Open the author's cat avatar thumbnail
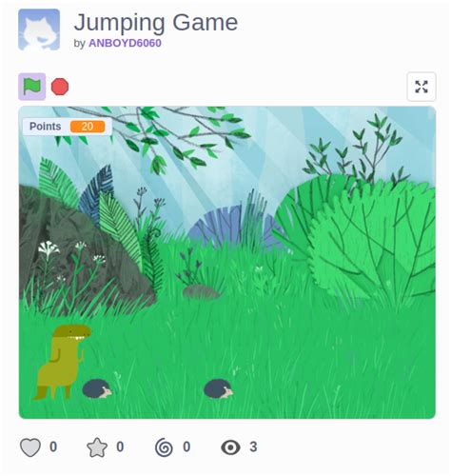Image resolution: width=451 pixels, height=476 pixels. point(39,30)
